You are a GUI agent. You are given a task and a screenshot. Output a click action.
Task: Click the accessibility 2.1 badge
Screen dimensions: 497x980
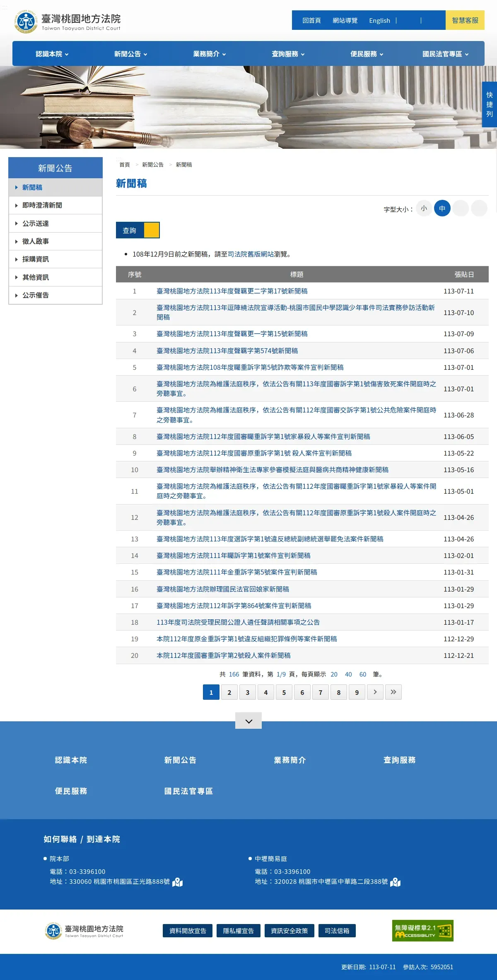click(x=423, y=931)
